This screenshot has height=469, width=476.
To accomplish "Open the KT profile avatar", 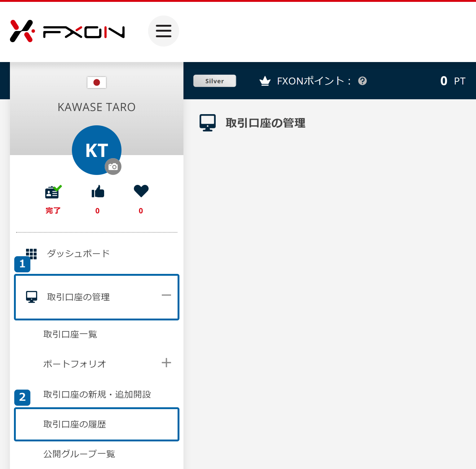I will (97, 150).
